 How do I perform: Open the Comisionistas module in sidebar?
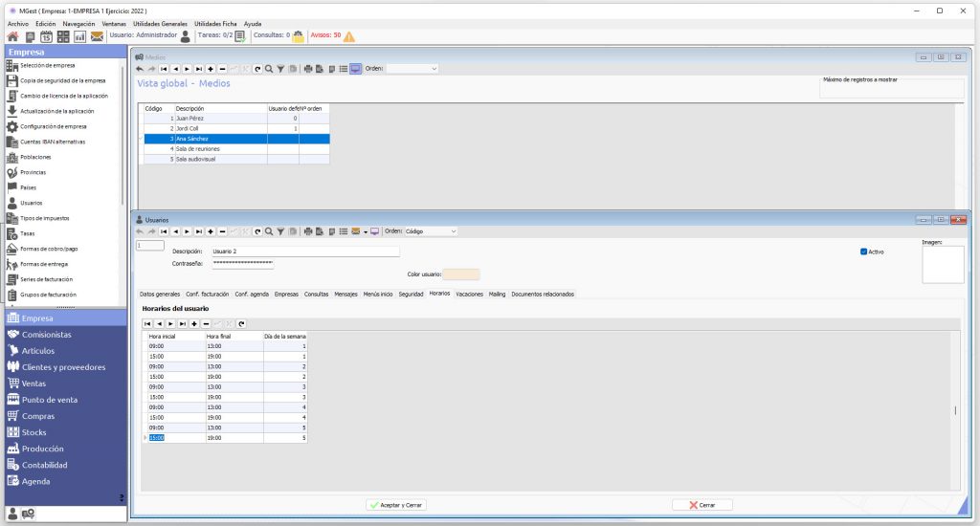click(65, 335)
